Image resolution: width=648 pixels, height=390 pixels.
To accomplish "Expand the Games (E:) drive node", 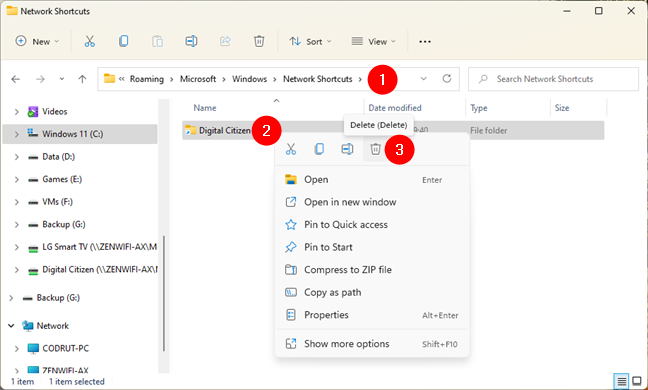I will (x=17, y=179).
